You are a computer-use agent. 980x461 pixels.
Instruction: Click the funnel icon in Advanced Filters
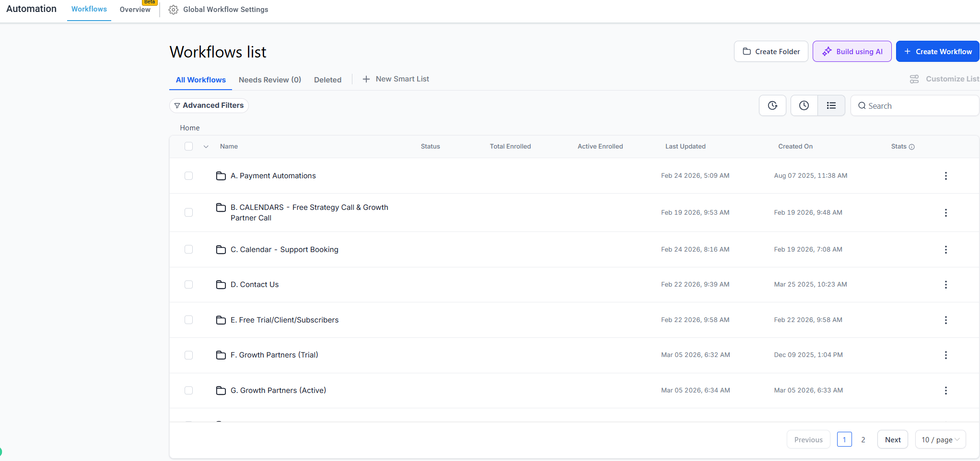click(x=177, y=105)
